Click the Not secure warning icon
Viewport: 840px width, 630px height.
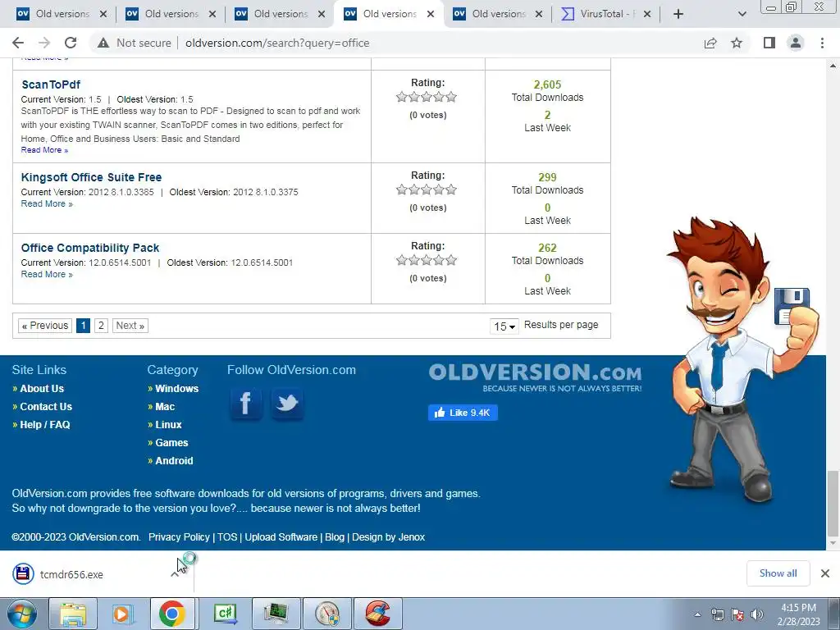[103, 43]
